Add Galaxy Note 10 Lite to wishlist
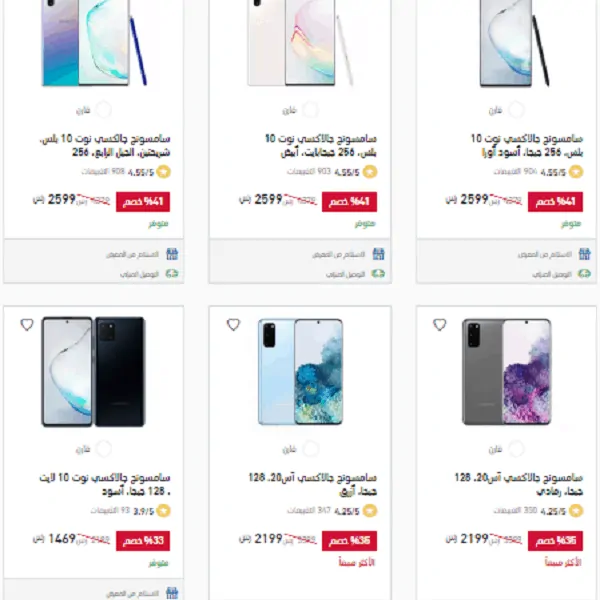The height and width of the screenshot is (600, 600). [x=27, y=324]
